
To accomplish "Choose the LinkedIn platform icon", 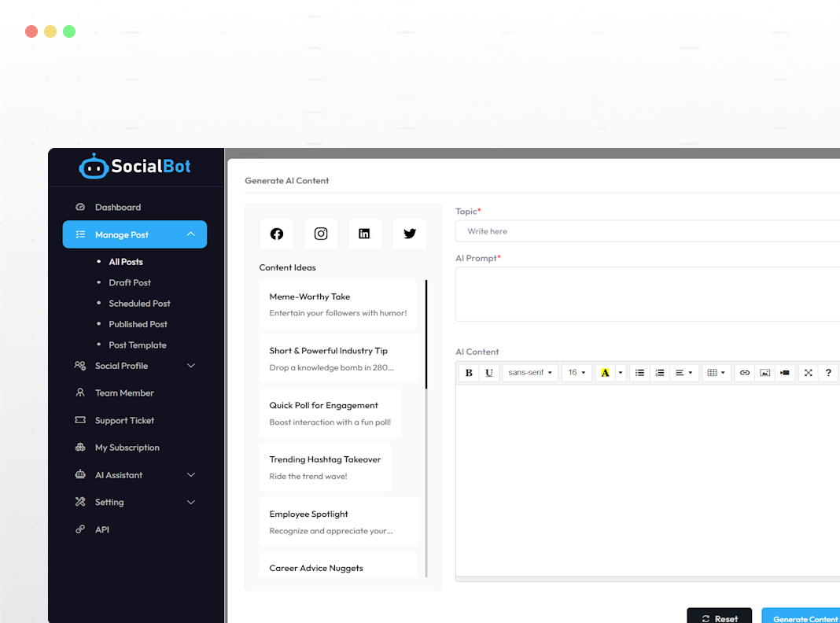I will pyautogui.click(x=365, y=234).
